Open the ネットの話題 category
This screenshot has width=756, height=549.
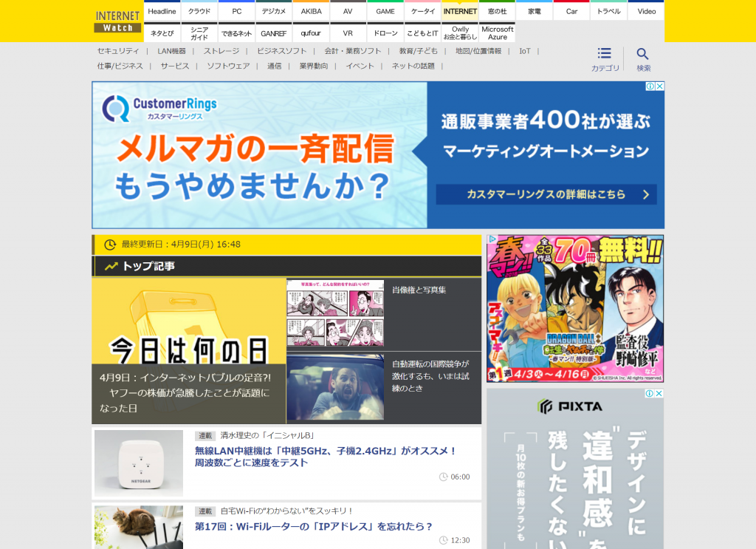pos(413,66)
